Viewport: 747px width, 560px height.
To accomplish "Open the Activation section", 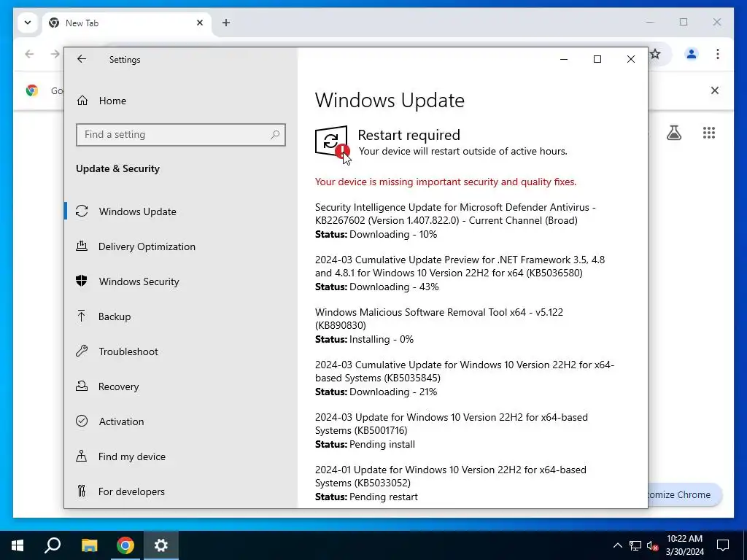I will (x=122, y=421).
